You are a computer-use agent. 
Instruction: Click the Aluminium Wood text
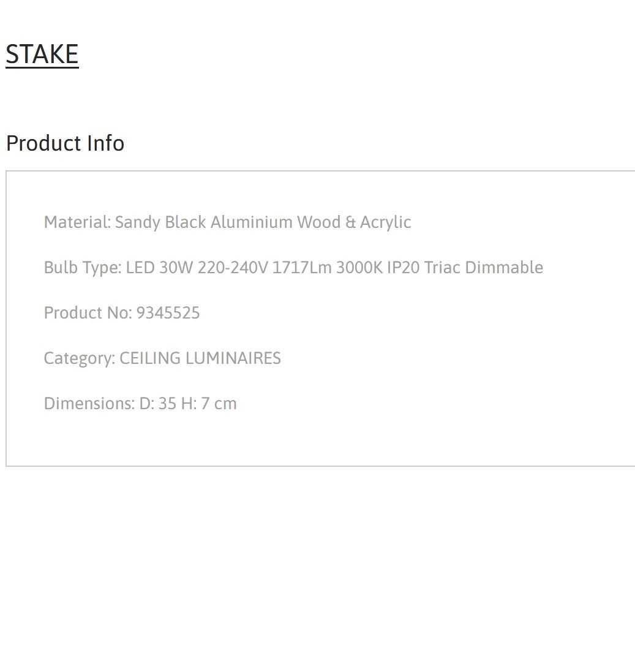[276, 222]
